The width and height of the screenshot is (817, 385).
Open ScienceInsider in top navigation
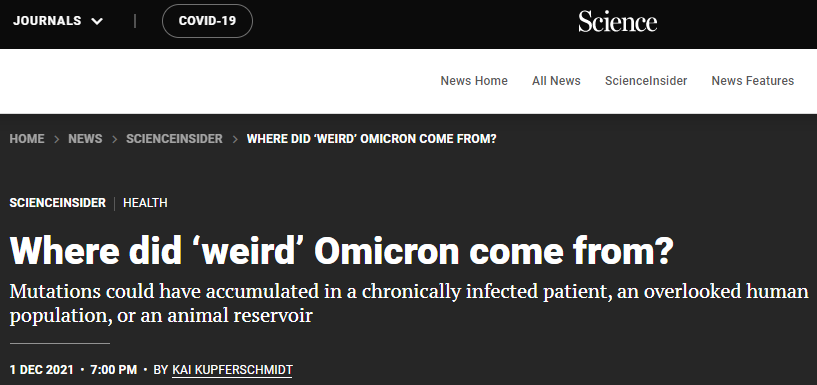pos(646,81)
